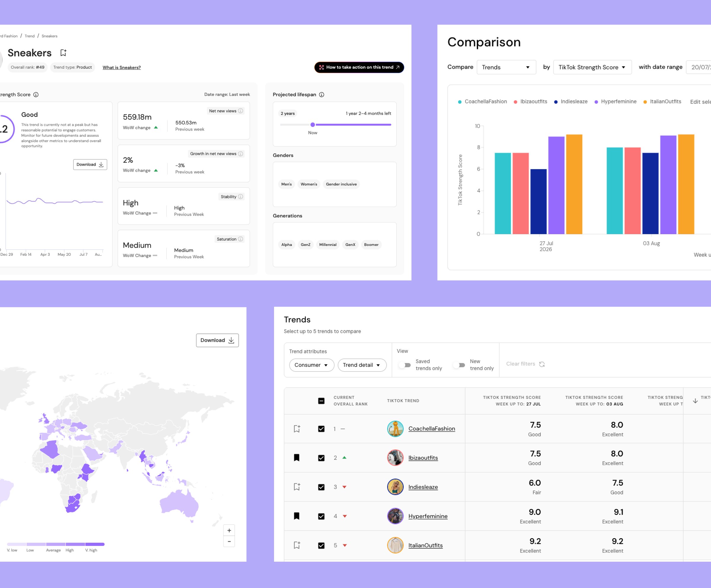This screenshot has height=588, width=711.
Task: Select the Men's gender tag
Action: pyautogui.click(x=286, y=184)
